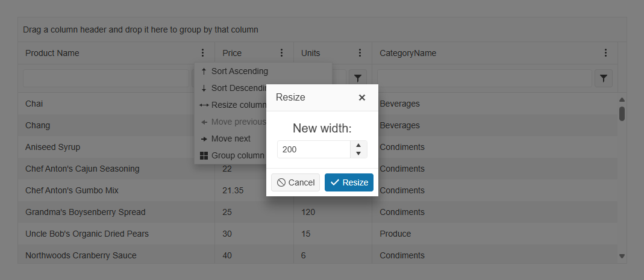Image resolution: width=644 pixels, height=280 pixels.
Task: Click the CategoryName filter funnel icon
Action: pos(604,78)
